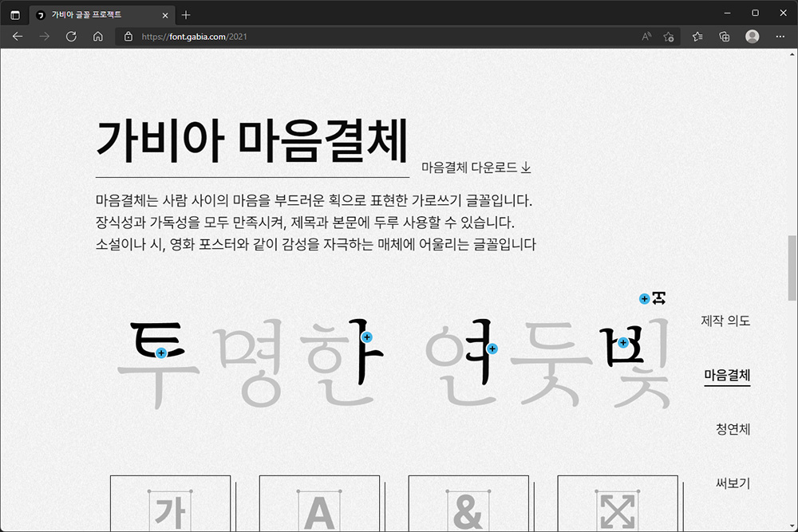798x532 pixels.
Task: Open the 써보기 section
Action: click(x=733, y=483)
